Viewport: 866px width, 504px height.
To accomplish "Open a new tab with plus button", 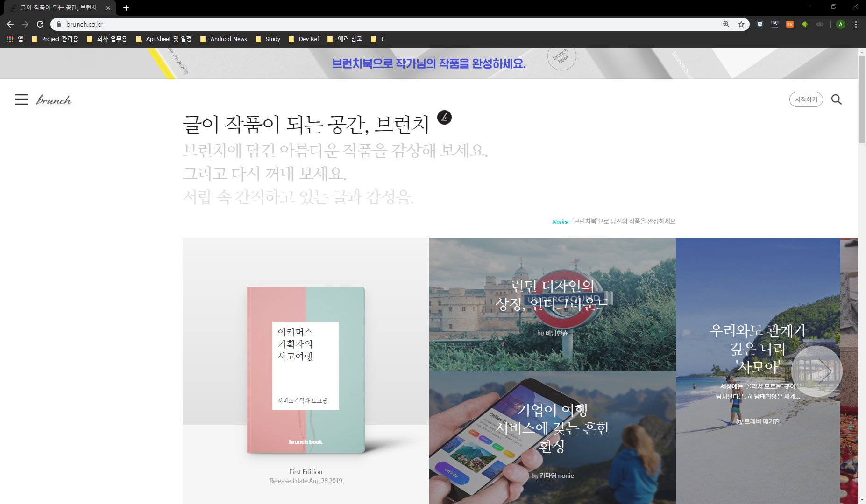I will click(x=126, y=8).
